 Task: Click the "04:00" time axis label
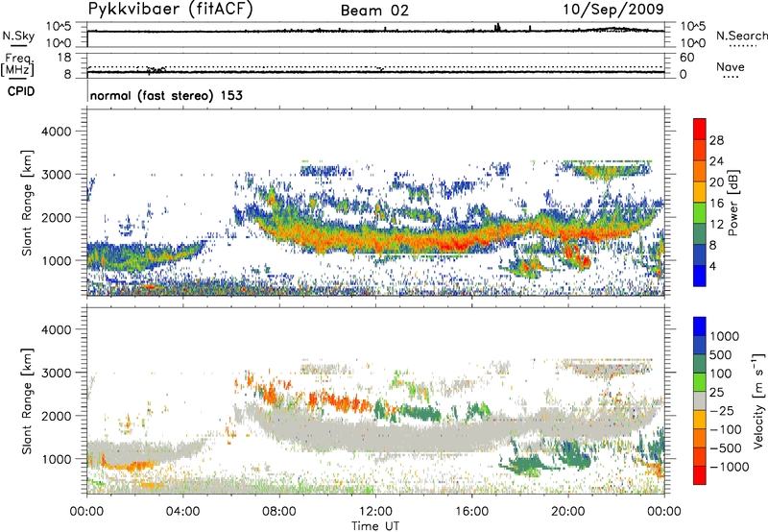183,512
